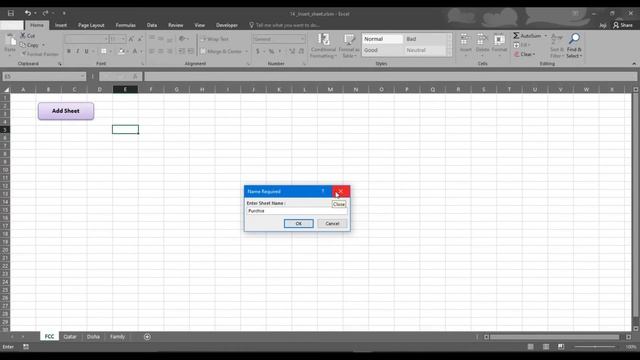Click the help question mark in dialog title

[x=323, y=191]
